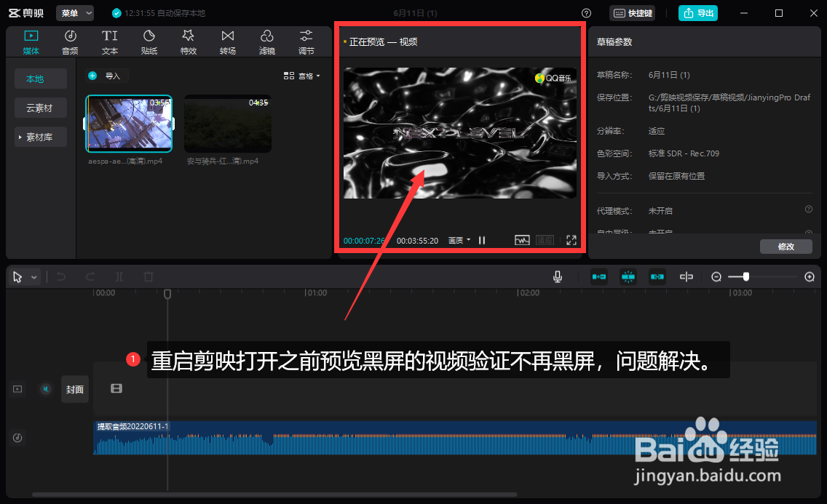Viewport: 827px width, 504px height.
Task: Open the 菜单 menu dropdown
Action: pos(75,13)
